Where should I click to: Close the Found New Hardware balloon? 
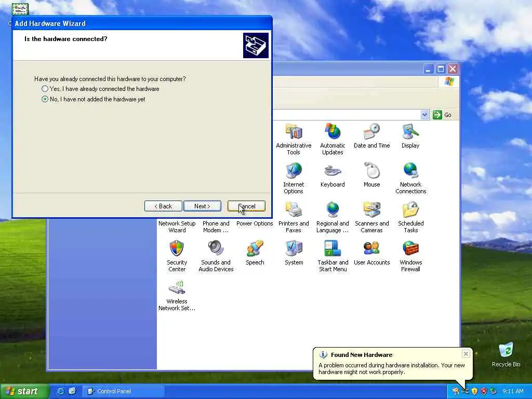tap(466, 354)
